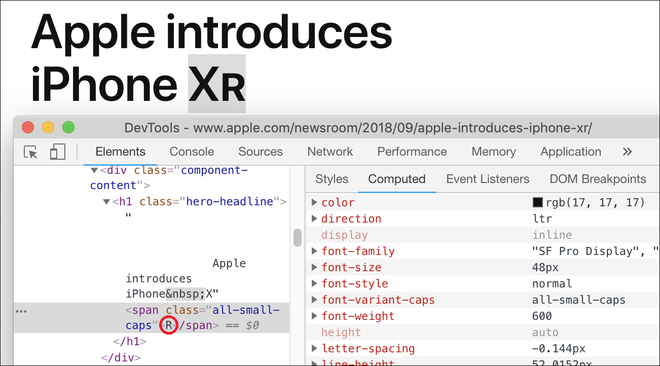Click the green maximize window button
Image resolution: width=660 pixels, height=366 pixels.
(x=68, y=127)
